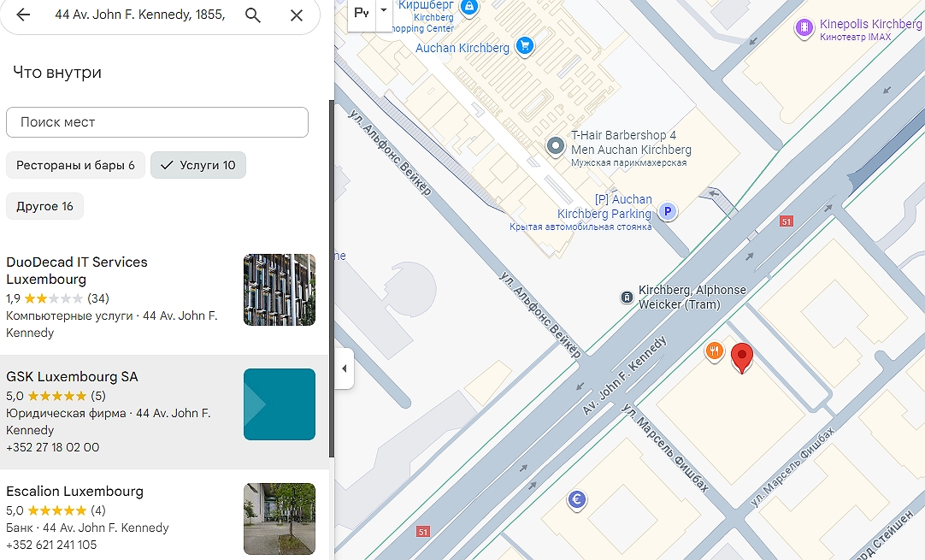The height and width of the screenshot is (560, 925).
Task: Click the back arrow in search bar
Action: point(23,15)
